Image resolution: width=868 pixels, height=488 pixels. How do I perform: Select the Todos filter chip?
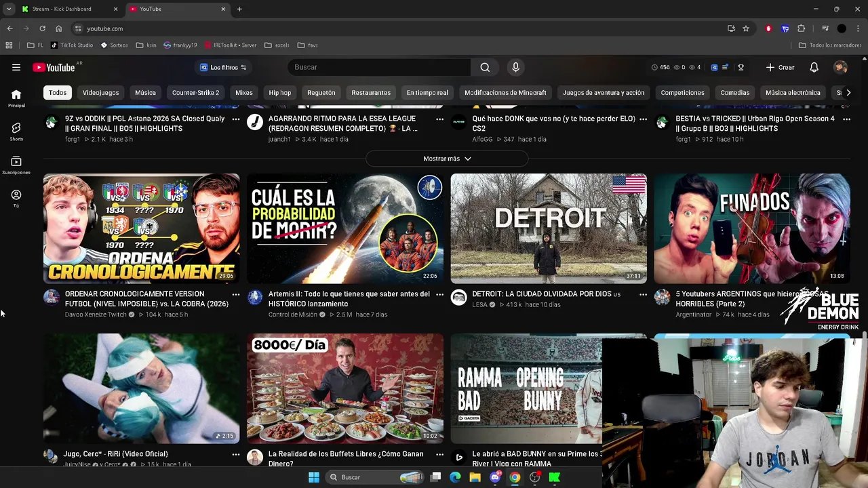pyautogui.click(x=58, y=92)
